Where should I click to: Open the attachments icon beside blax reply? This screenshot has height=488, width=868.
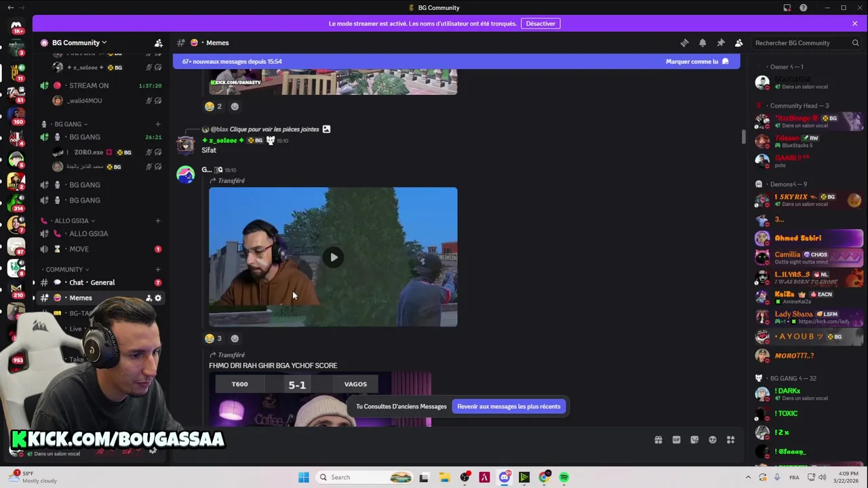click(x=326, y=129)
